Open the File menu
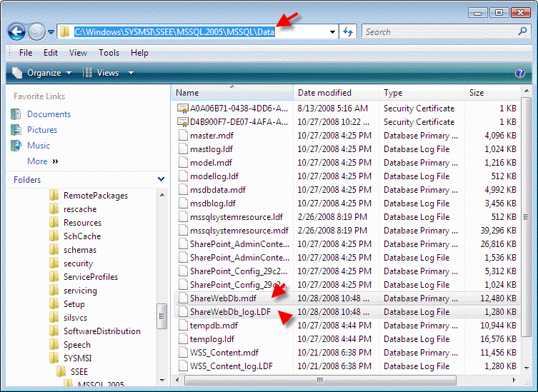 point(26,53)
